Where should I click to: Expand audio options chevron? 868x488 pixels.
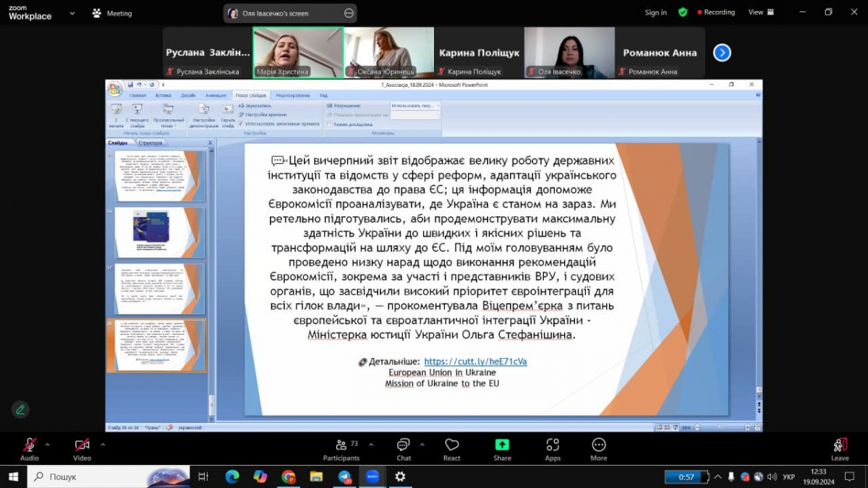tap(48, 445)
